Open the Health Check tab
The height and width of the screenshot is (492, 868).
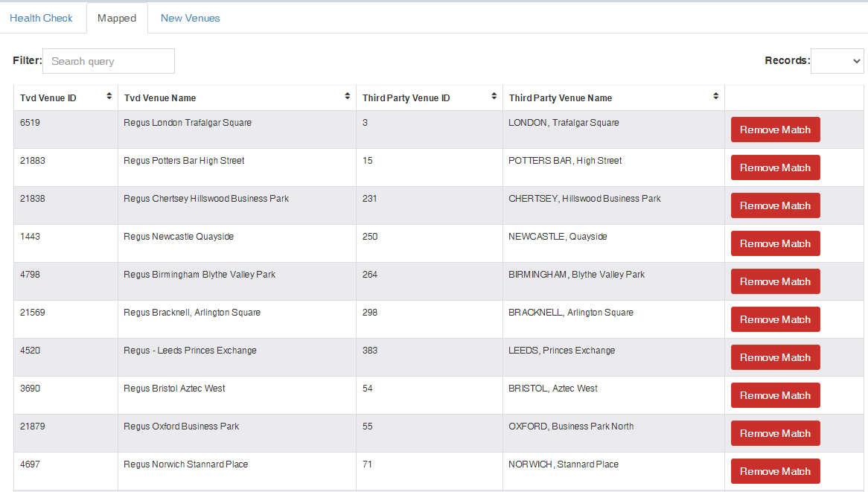[x=41, y=19]
